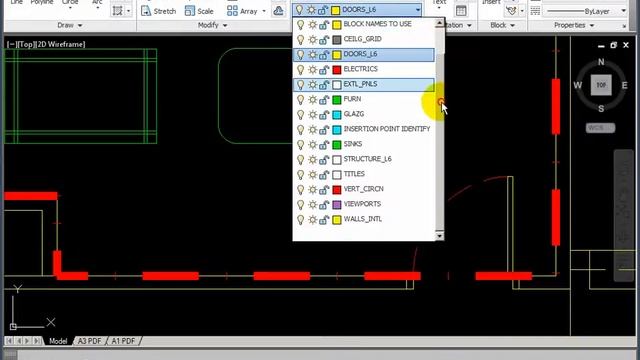Lock the VERT_CIRCN layer padlock

point(324,190)
